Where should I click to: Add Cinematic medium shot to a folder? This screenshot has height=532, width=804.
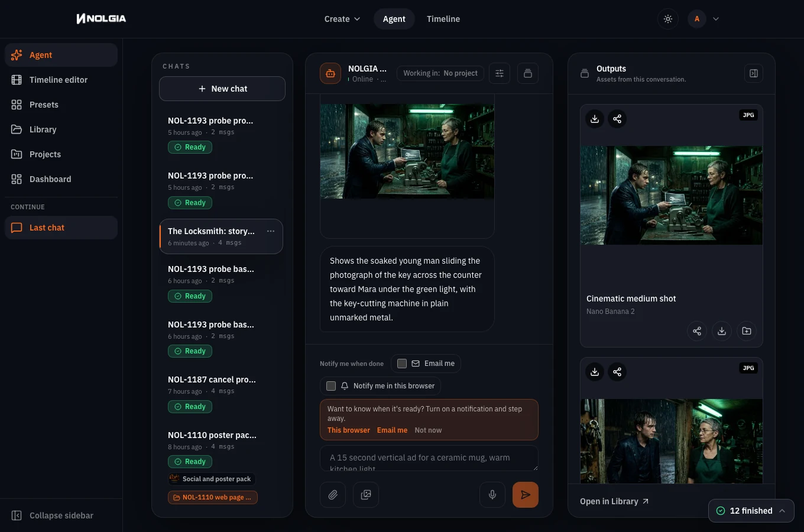click(x=747, y=331)
